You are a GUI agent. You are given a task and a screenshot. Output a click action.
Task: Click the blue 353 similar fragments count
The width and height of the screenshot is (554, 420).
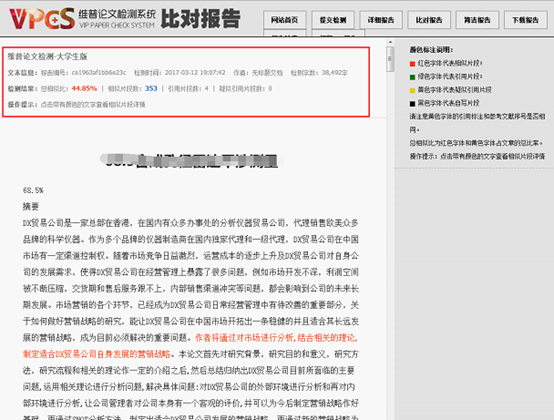click(x=151, y=88)
